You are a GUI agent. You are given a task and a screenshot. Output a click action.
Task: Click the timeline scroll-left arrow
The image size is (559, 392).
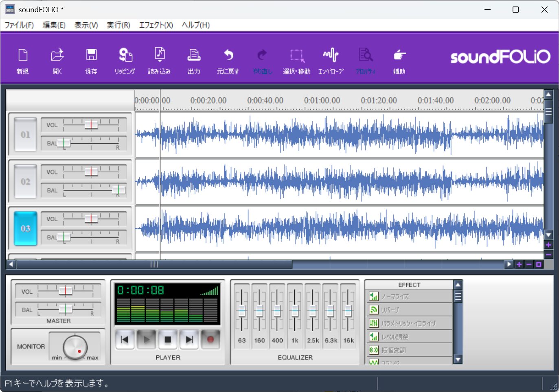pyautogui.click(x=11, y=265)
